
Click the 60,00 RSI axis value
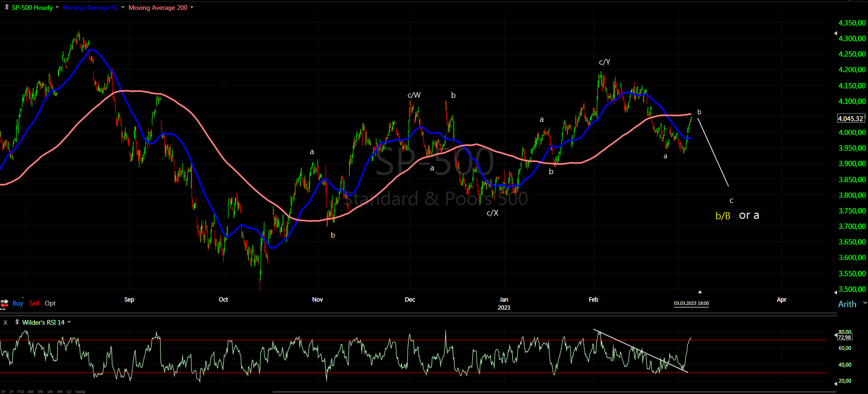845,348
